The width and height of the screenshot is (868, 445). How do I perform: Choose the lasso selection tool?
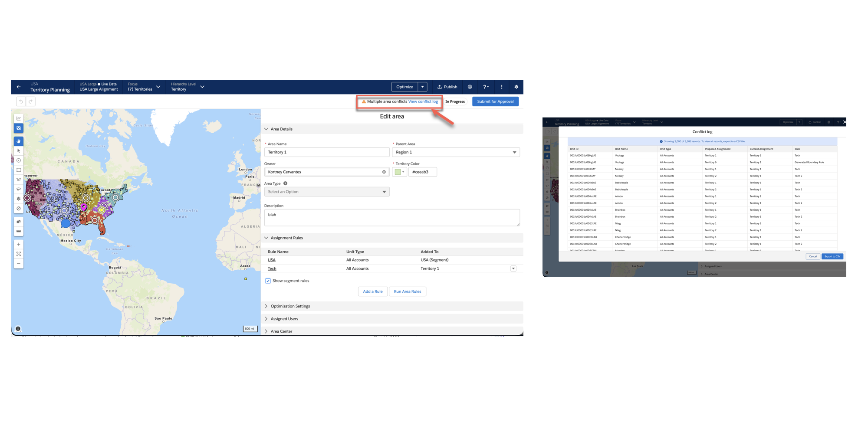pyautogui.click(x=19, y=189)
